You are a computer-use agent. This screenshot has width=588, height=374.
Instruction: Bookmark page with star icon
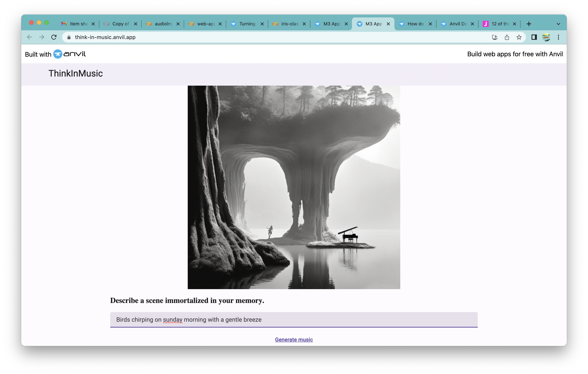coord(519,37)
